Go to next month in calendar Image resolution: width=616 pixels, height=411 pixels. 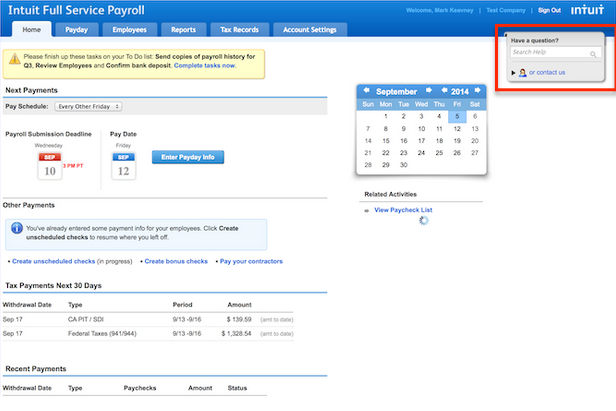click(430, 90)
